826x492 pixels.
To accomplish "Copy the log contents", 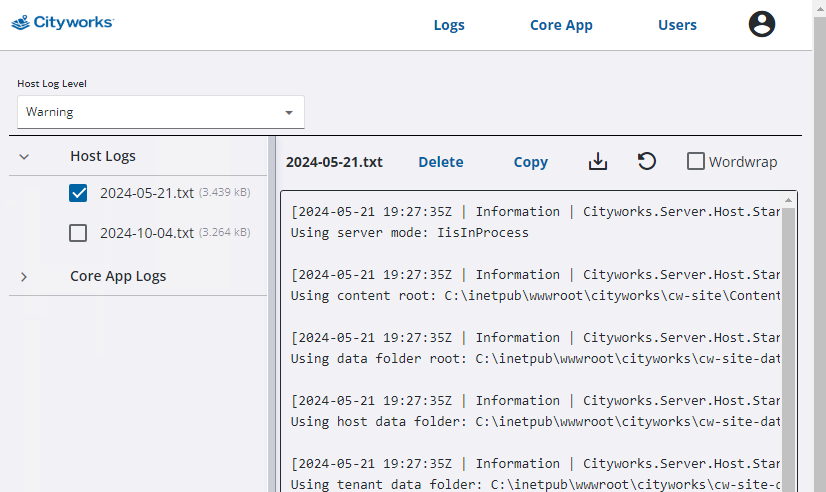I will [x=530, y=162].
